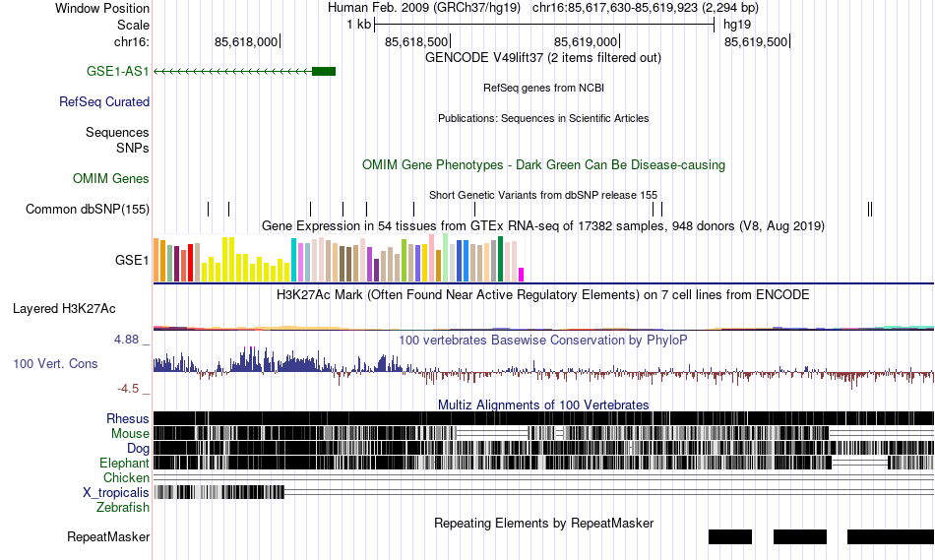Click the chr16:85,617,630-85,619,923 position text
The height and width of the screenshot is (560, 935).
(x=646, y=8)
